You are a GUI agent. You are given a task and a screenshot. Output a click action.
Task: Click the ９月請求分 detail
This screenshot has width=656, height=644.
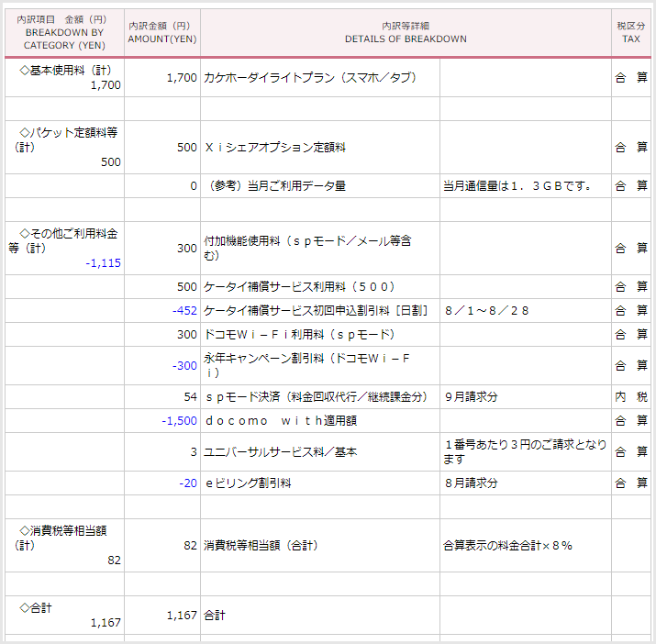pos(471,396)
